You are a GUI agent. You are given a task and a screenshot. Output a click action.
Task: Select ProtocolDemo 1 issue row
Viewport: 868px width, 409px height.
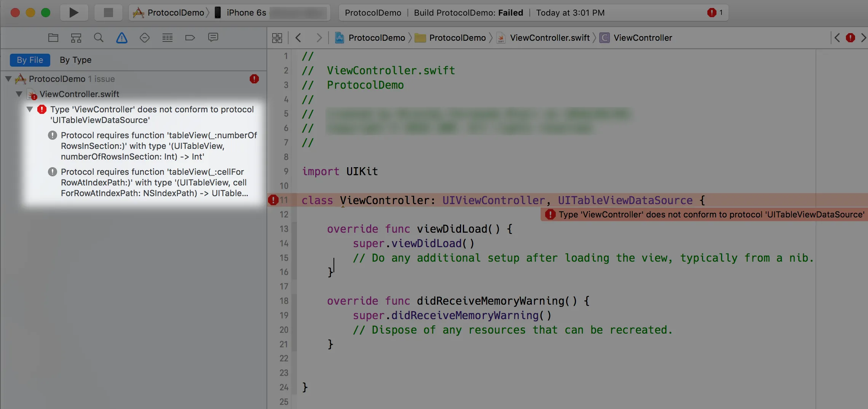point(133,79)
